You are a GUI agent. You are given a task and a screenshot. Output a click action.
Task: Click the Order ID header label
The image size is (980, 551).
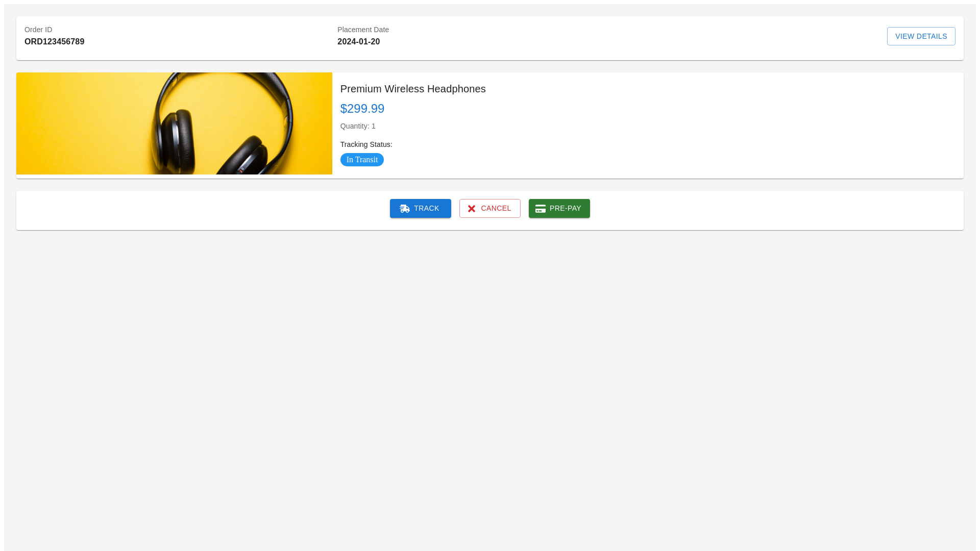click(x=38, y=30)
